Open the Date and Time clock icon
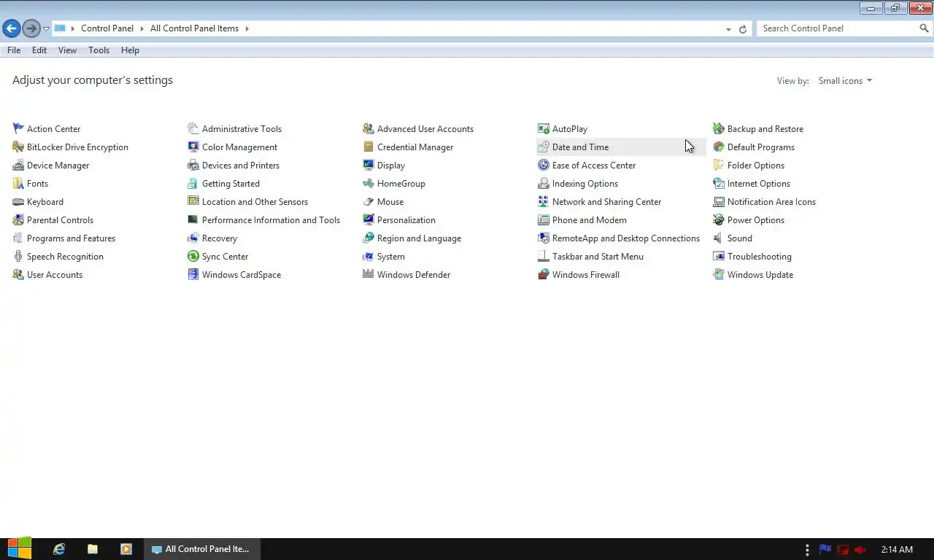 coord(544,147)
